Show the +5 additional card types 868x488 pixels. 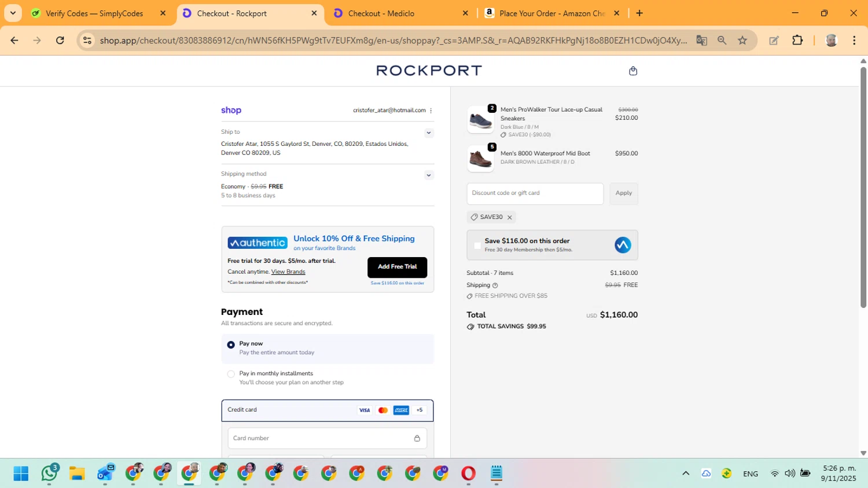(x=420, y=410)
